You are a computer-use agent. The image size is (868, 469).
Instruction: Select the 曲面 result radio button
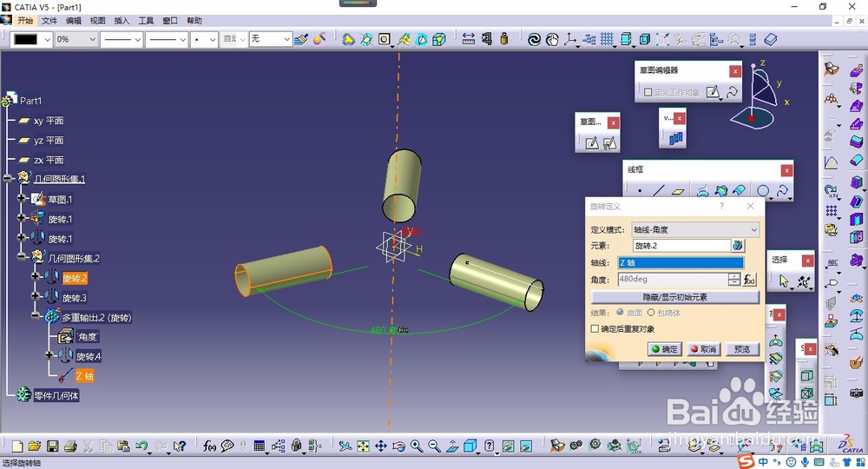pyautogui.click(x=620, y=313)
